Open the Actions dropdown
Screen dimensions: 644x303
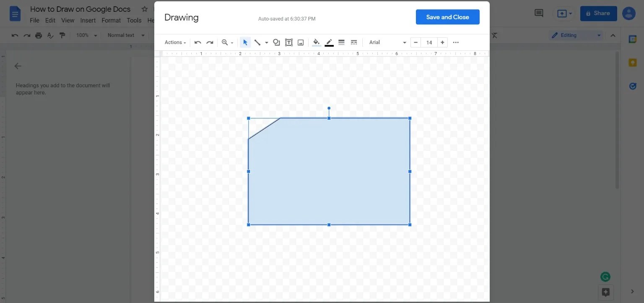click(175, 42)
